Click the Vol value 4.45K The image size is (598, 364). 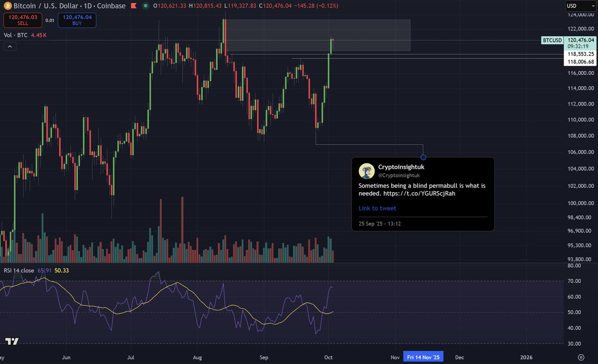pos(38,35)
